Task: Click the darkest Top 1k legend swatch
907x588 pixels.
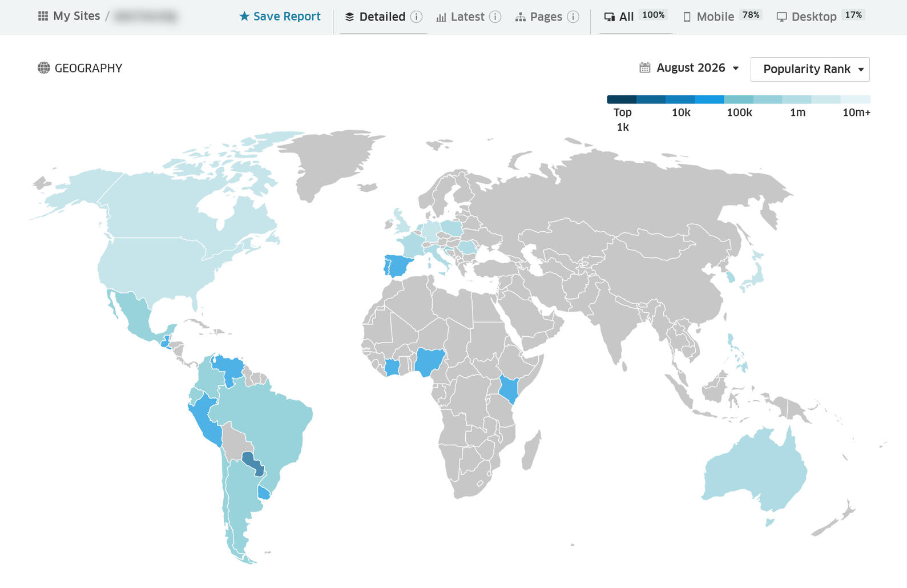Action: [622, 99]
